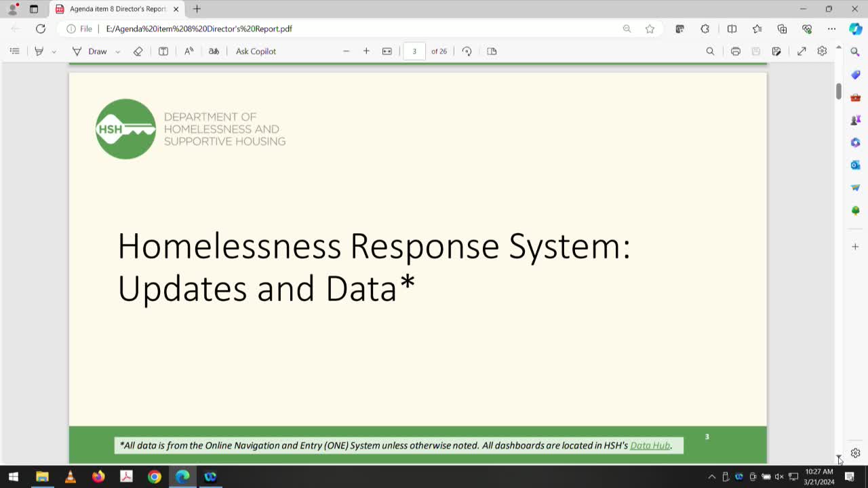Expand the Highlight color options arrow
Image resolution: width=868 pixels, height=488 pixels.
(54, 52)
